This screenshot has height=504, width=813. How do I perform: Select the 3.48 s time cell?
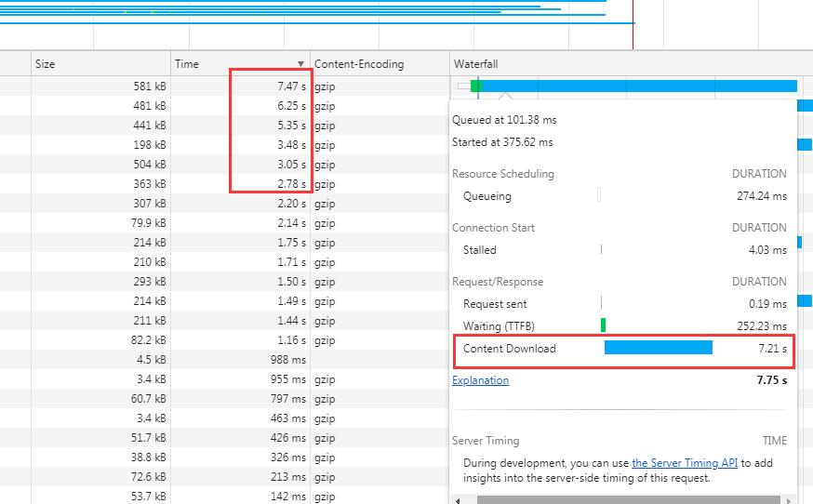[240, 145]
